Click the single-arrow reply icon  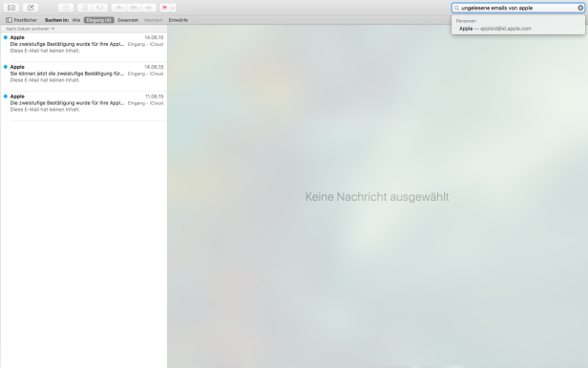(119, 8)
